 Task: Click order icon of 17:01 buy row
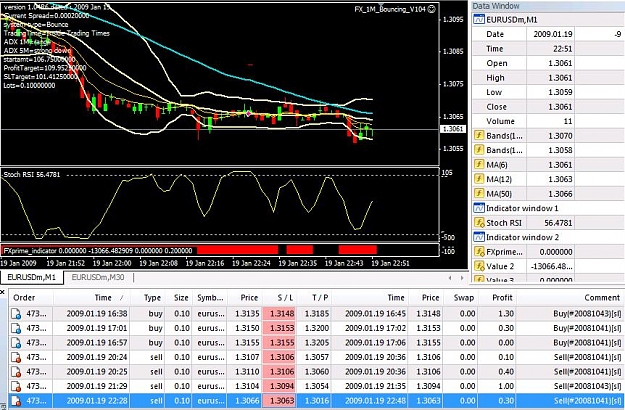coord(16,328)
